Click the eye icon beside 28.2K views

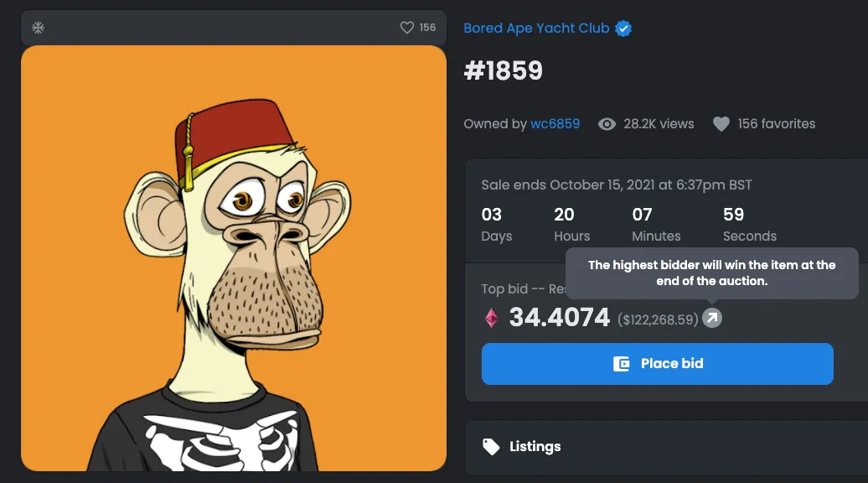click(607, 124)
